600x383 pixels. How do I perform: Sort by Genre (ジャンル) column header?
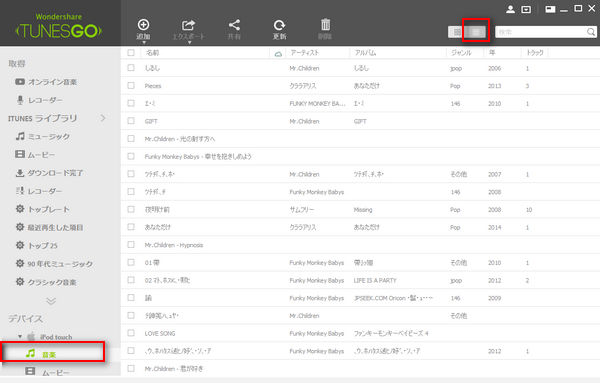pyautogui.click(x=461, y=53)
